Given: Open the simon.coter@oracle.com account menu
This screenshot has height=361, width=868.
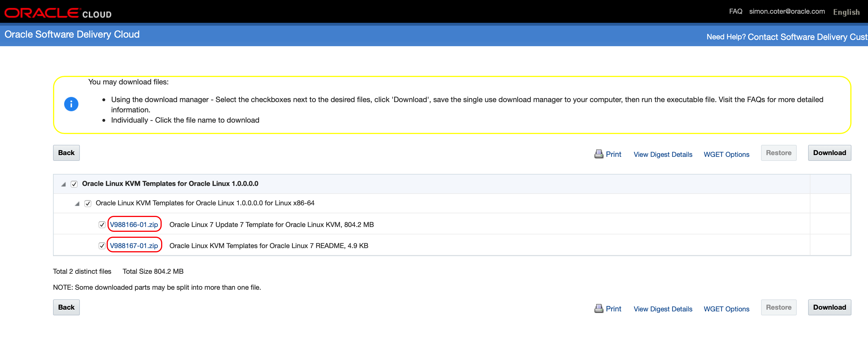Looking at the screenshot, I should (786, 11).
